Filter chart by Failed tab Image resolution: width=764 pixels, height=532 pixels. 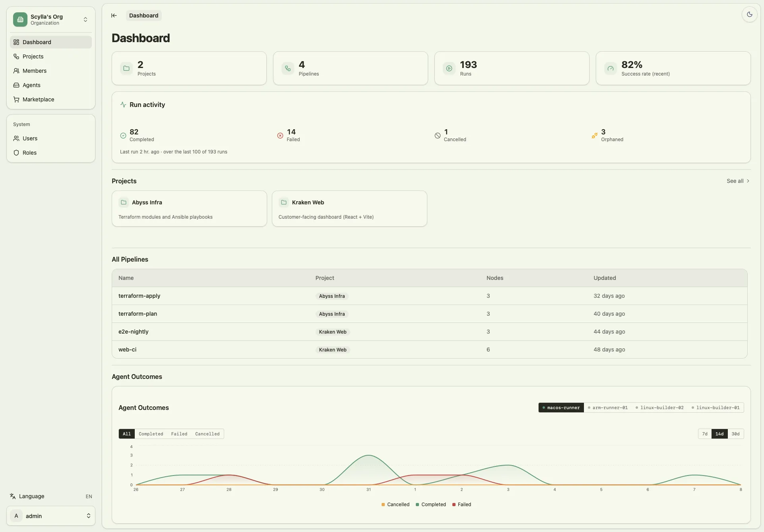179,434
